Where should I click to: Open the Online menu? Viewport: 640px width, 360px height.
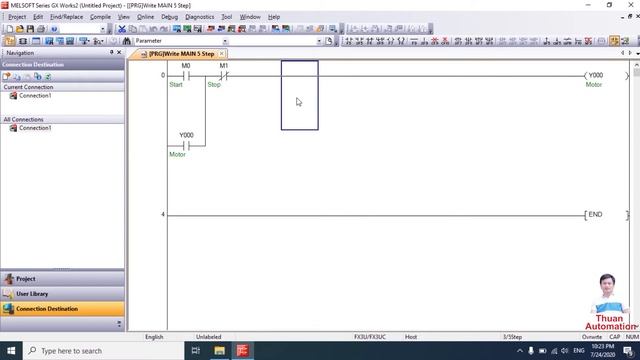pos(145,17)
